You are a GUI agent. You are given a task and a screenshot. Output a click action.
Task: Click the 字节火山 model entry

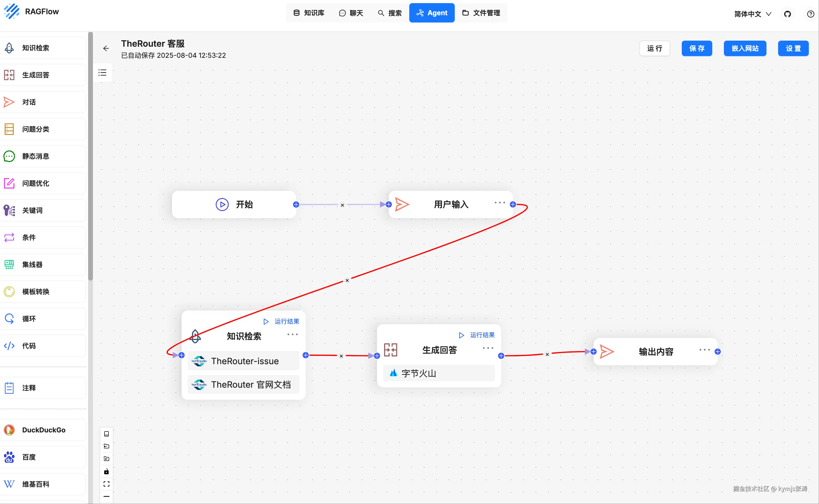[439, 373]
